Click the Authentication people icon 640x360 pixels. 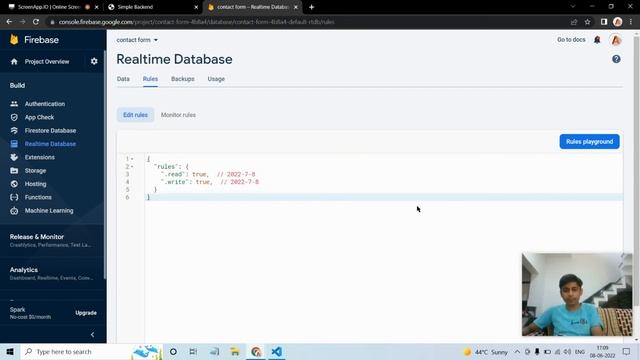[x=14, y=104]
